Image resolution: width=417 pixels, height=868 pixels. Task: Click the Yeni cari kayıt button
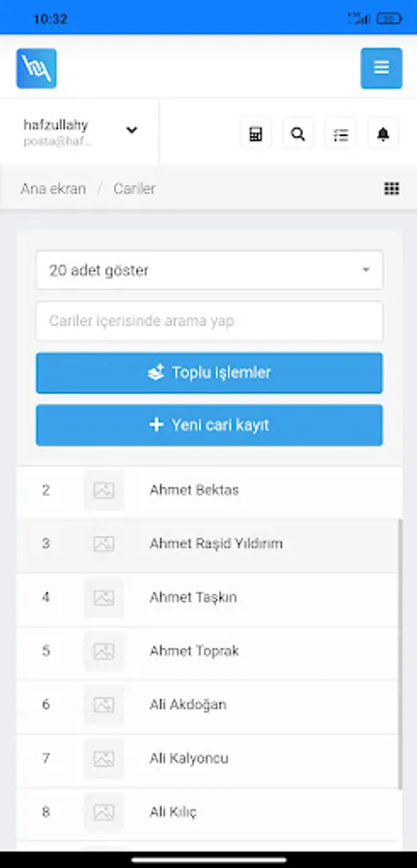[209, 425]
